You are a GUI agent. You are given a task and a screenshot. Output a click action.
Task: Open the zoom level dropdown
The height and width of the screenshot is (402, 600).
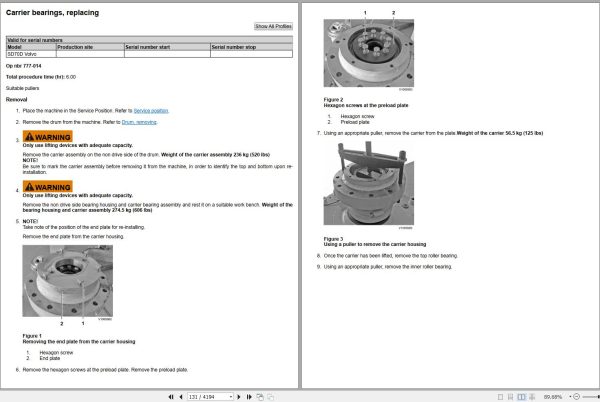coord(570,397)
